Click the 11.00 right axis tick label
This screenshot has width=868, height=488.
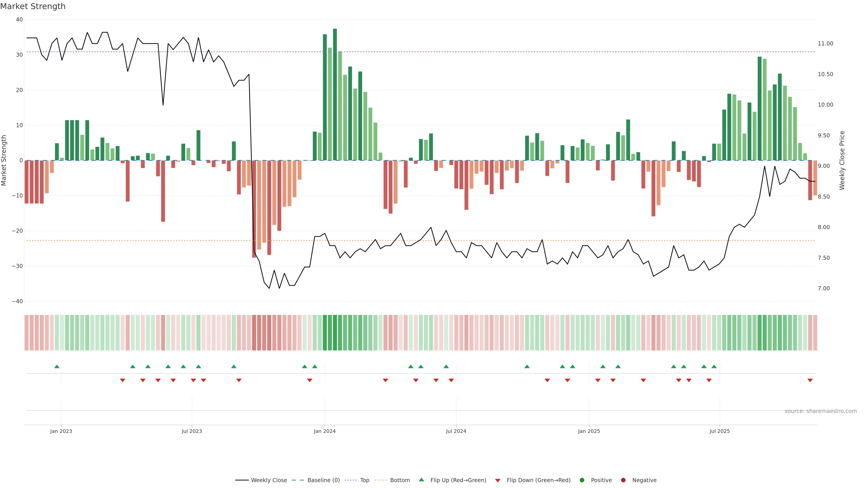coord(825,43)
